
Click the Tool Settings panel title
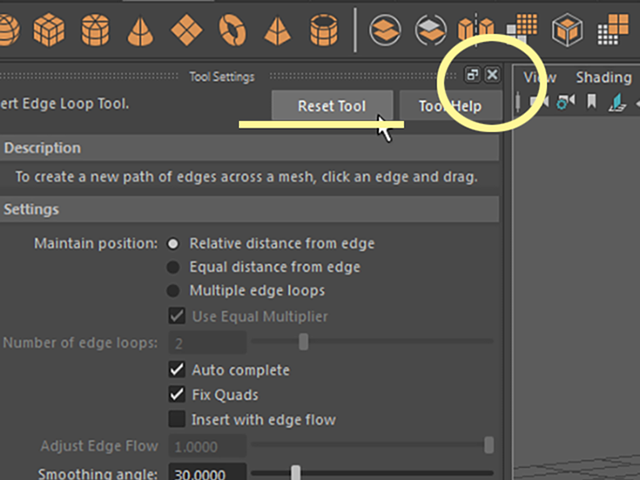point(222,76)
